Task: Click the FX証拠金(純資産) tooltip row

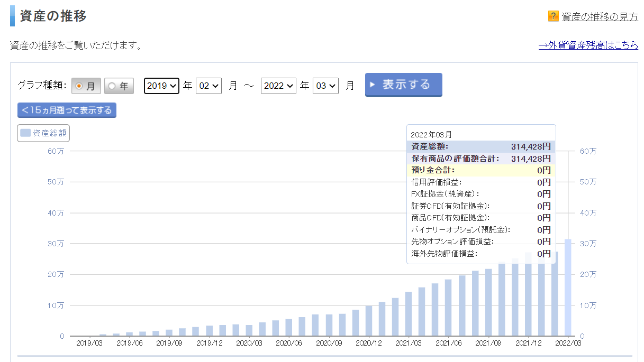Action: (481, 194)
